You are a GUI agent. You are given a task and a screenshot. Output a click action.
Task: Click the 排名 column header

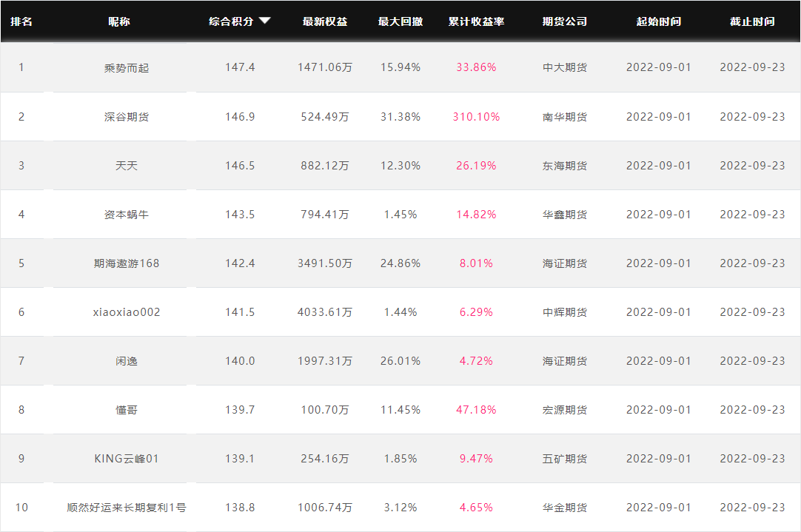click(x=21, y=21)
